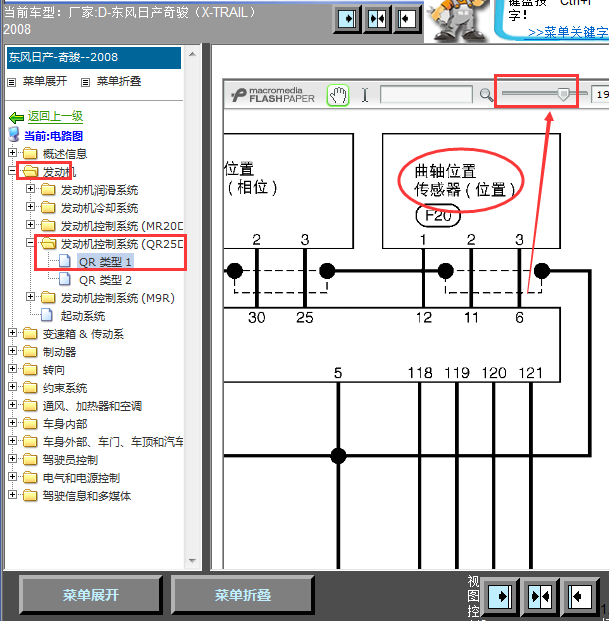
Task: Expand the 概述信息 folder
Action: (12, 152)
